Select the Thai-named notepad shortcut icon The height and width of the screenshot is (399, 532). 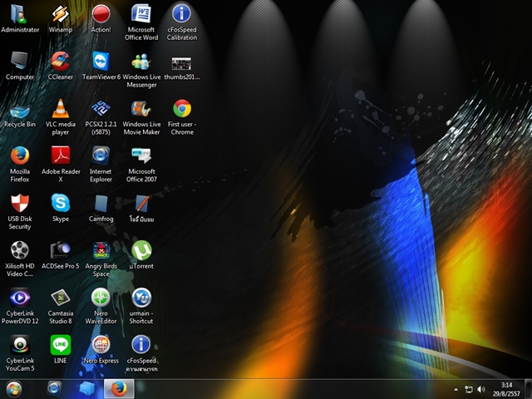[141, 203]
